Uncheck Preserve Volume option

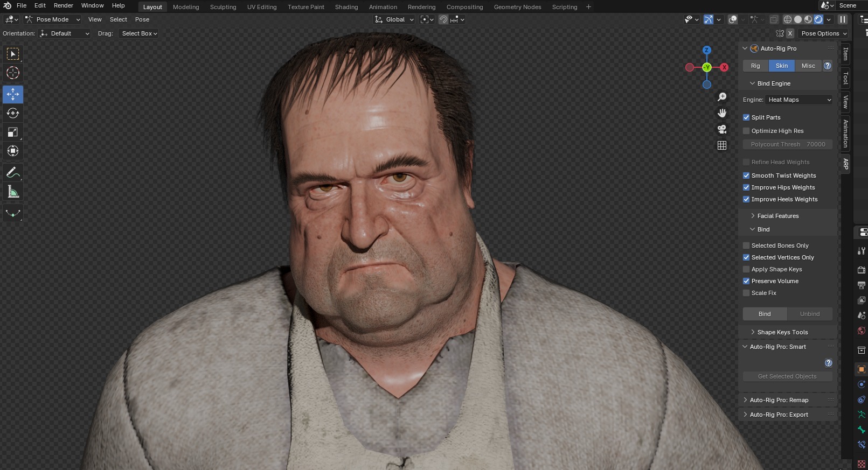pos(746,281)
